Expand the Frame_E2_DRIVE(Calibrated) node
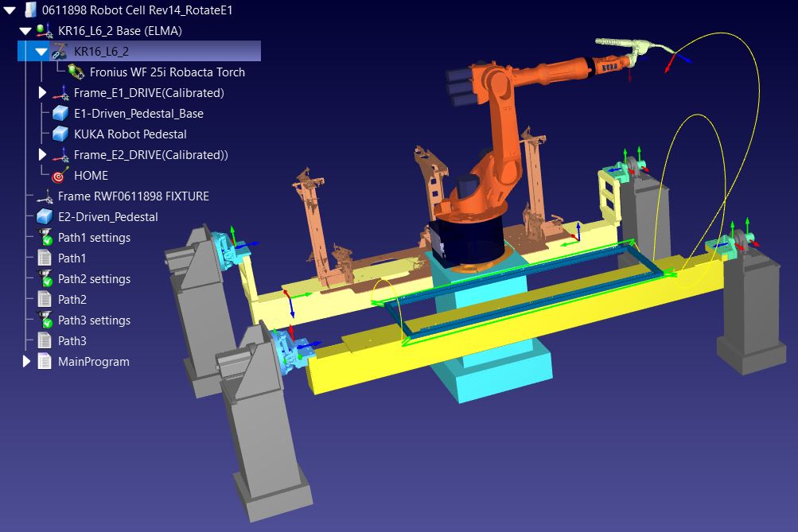The height and width of the screenshot is (532, 798). point(43,155)
